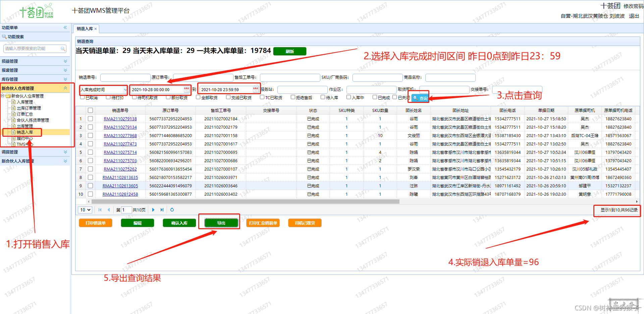644x314 pixels.
Task: Click the 十荟团 logo at the top left
Action: pyautogui.click(x=36, y=12)
